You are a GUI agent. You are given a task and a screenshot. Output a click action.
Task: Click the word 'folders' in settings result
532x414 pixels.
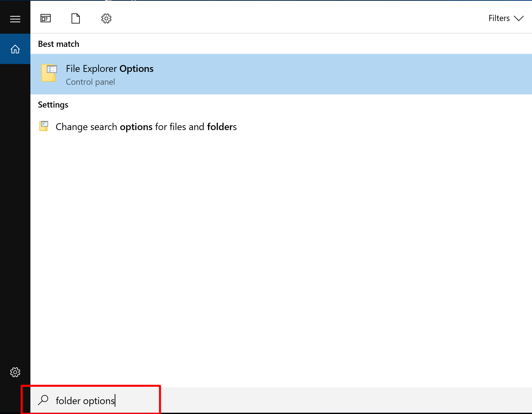(222, 127)
